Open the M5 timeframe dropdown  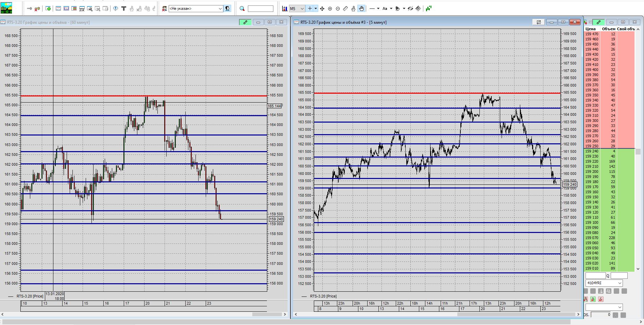[297, 8]
